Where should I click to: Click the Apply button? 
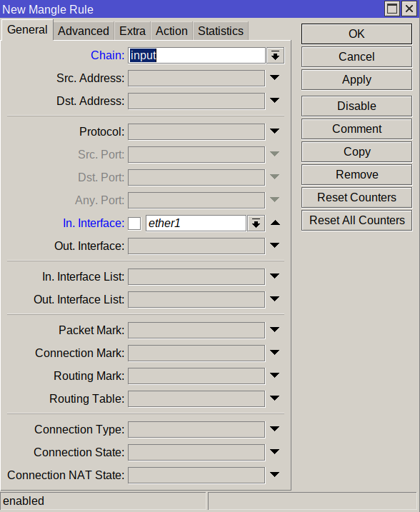point(356,80)
